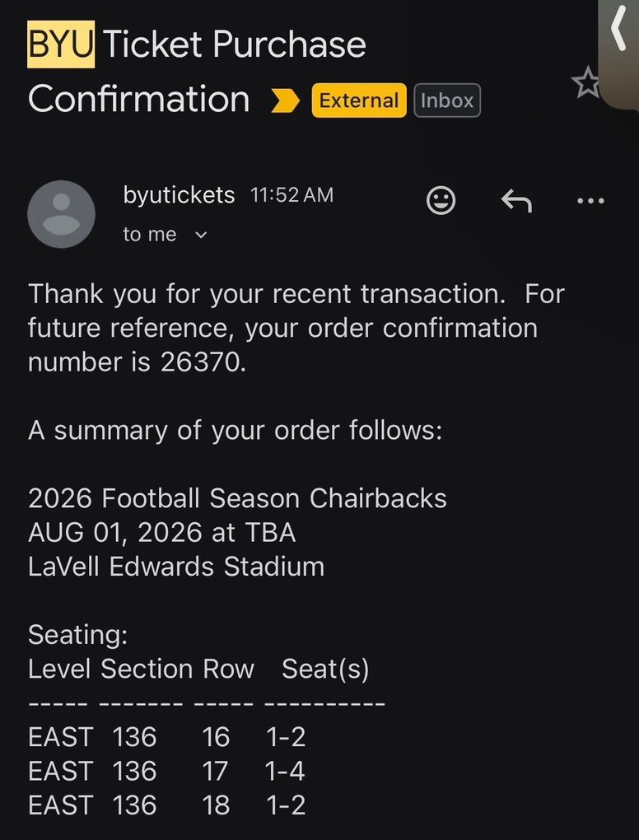Viewport: 639px width, 840px height.
Task: Expand recipient details next to "to me"
Action: tap(200, 236)
